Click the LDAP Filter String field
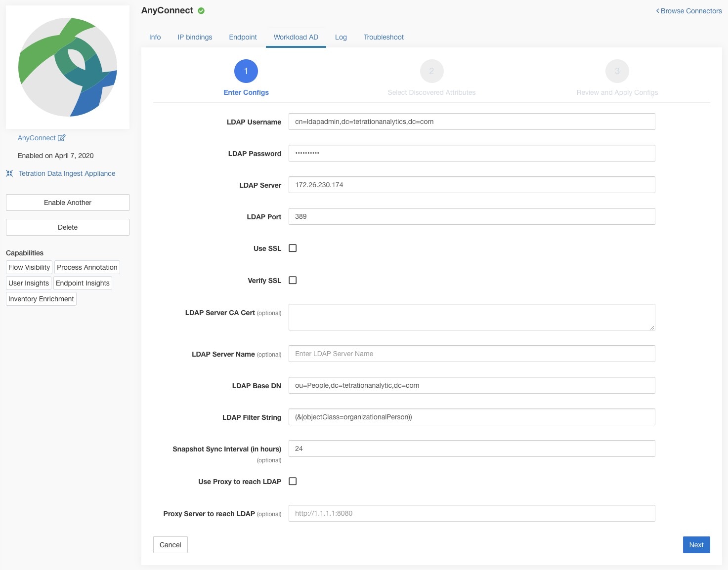Screen dimensions: 728x570 coord(472,417)
